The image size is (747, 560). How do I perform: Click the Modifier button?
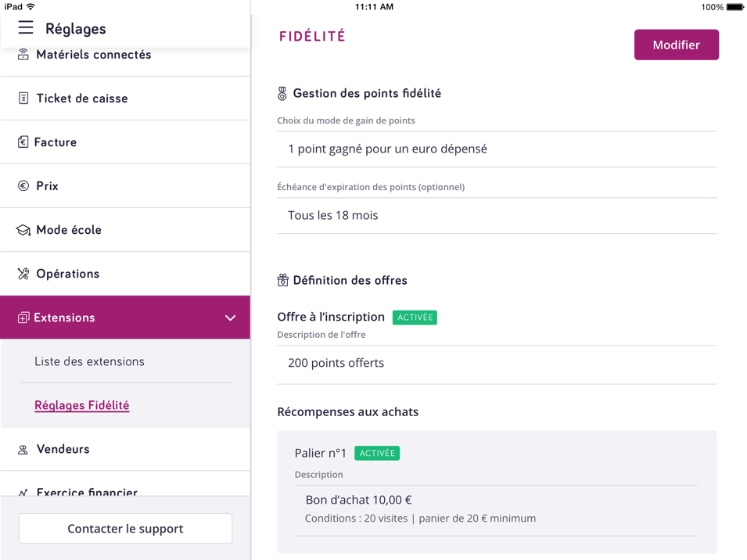pyautogui.click(x=676, y=45)
